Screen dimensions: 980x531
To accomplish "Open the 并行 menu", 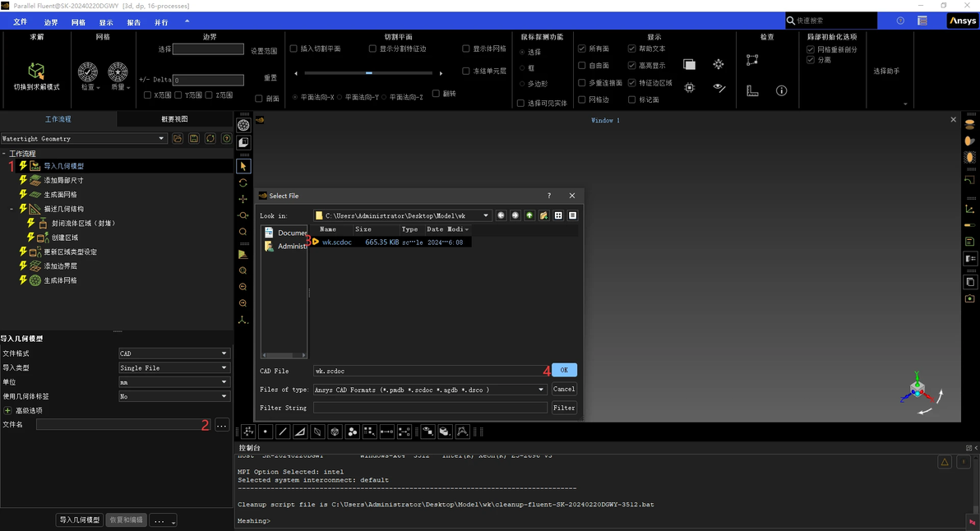I will 161,22.
